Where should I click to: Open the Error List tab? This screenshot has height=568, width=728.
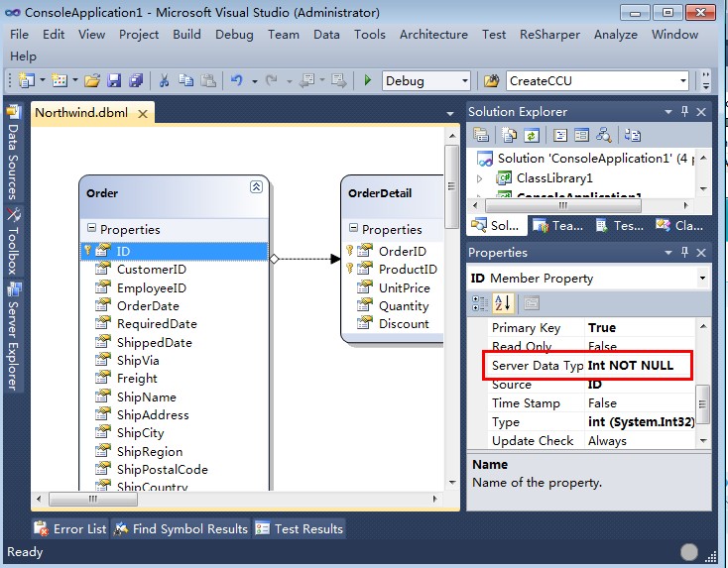click(x=70, y=528)
